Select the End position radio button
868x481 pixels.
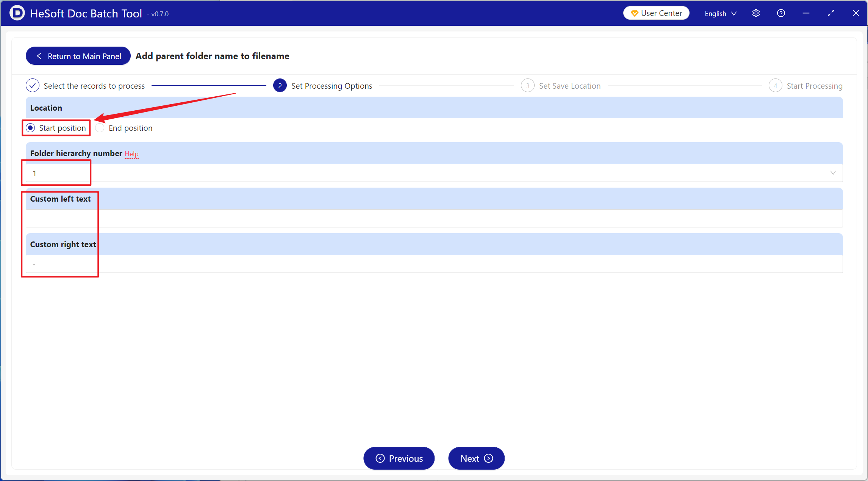(x=100, y=128)
